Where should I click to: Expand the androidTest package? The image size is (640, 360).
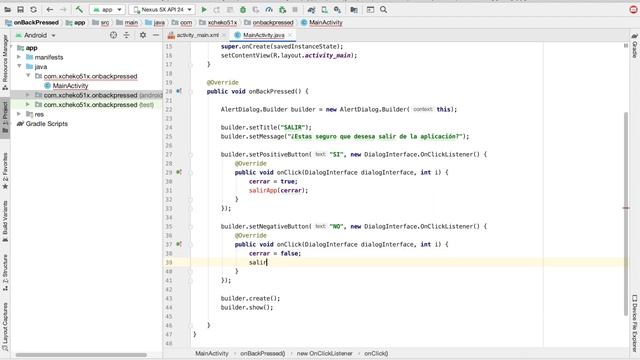28,95
